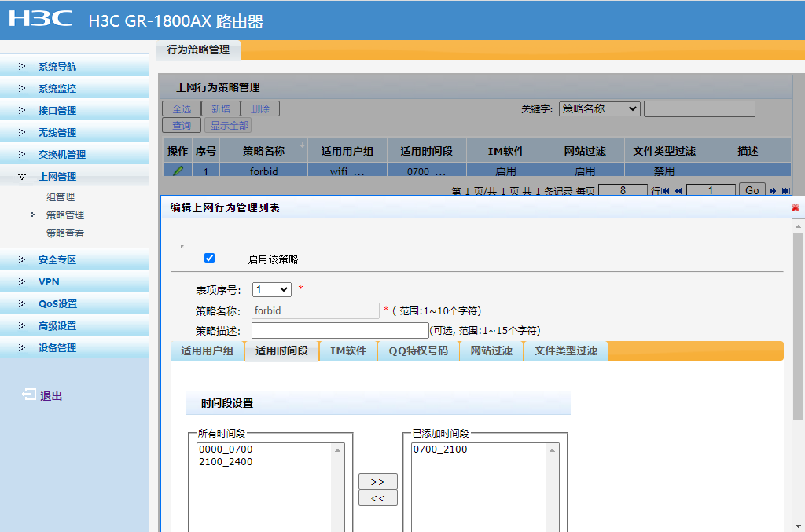The width and height of the screenshot is (805, 532).
Task: Click the arrow icon beside 高级设置
Action: (21, 326)
